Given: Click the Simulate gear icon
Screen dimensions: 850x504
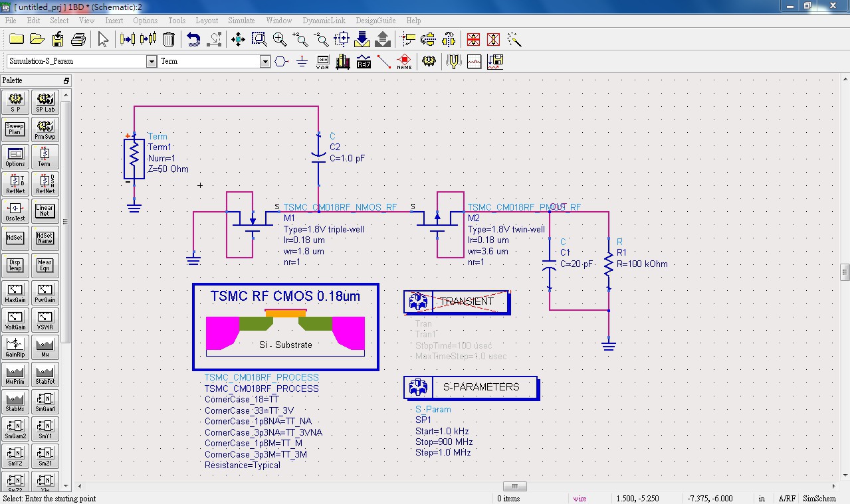Looking at the screenshot, I should [x=429, y=62].
